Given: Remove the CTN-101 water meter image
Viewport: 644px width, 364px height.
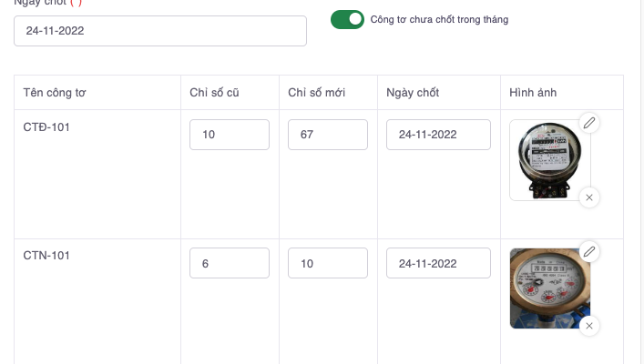Looking at the screenshot, I should pos(589,326).
